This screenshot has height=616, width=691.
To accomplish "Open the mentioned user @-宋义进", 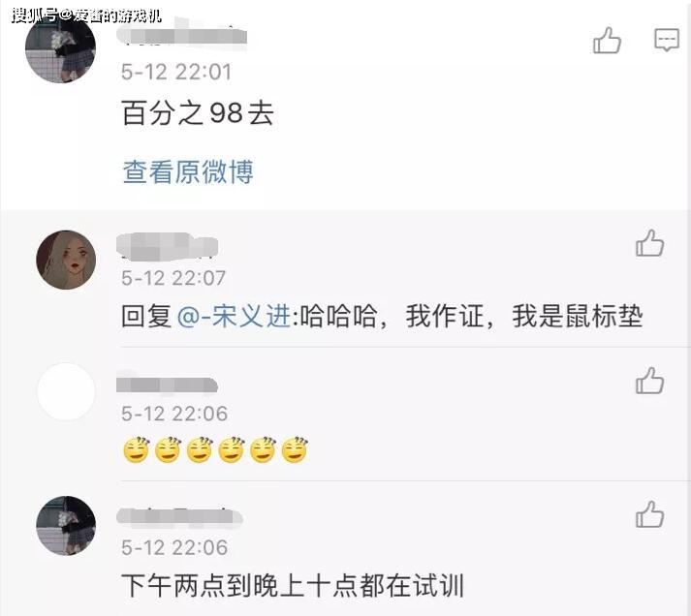I will pos(234,316).
